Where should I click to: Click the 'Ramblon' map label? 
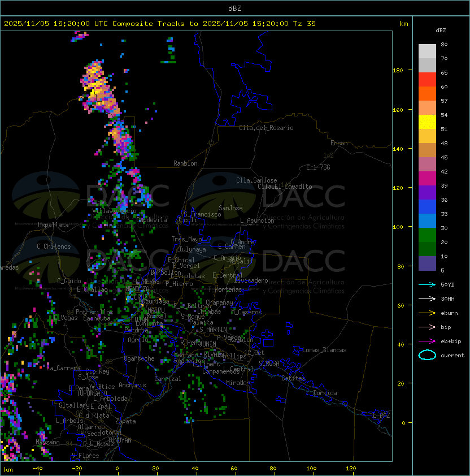(185, 163)
